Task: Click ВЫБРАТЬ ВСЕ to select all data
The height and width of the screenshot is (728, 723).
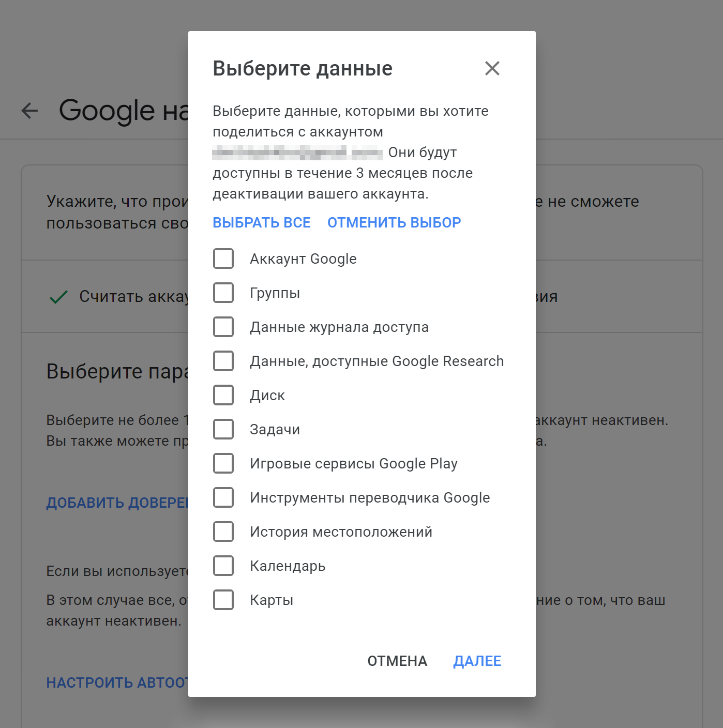Action: [x=262, y=222]
